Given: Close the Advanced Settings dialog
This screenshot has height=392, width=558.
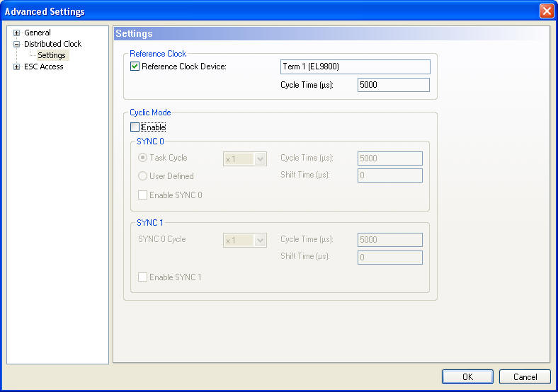Looking at the screenshot, I should (547, 11).
